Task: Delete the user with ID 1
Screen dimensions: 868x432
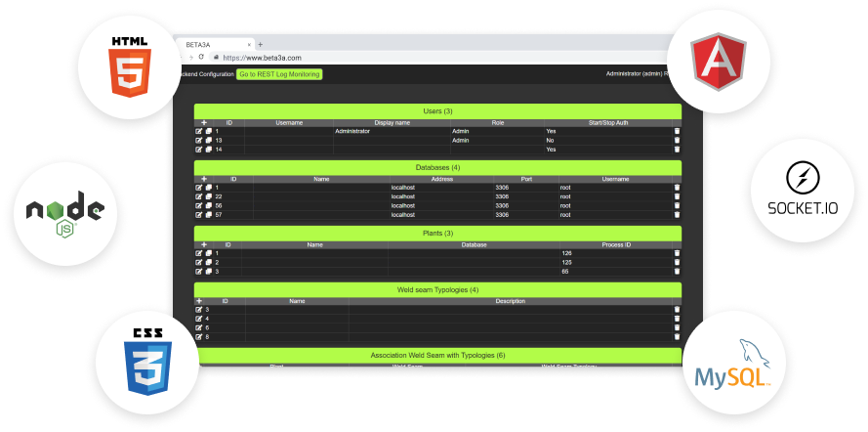Action: [x=677, y=131]
